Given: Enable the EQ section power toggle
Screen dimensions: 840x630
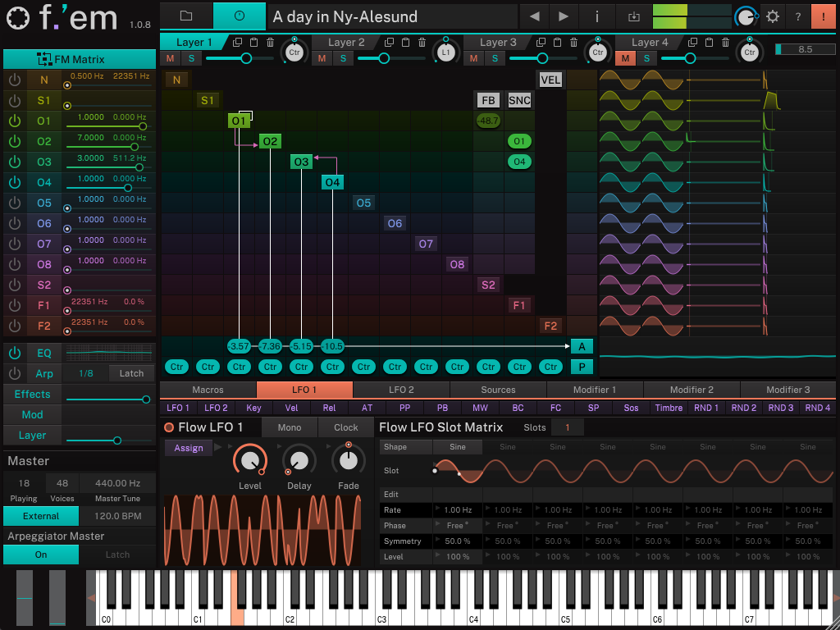Looking at the screenshot, I should click(14, 354).
